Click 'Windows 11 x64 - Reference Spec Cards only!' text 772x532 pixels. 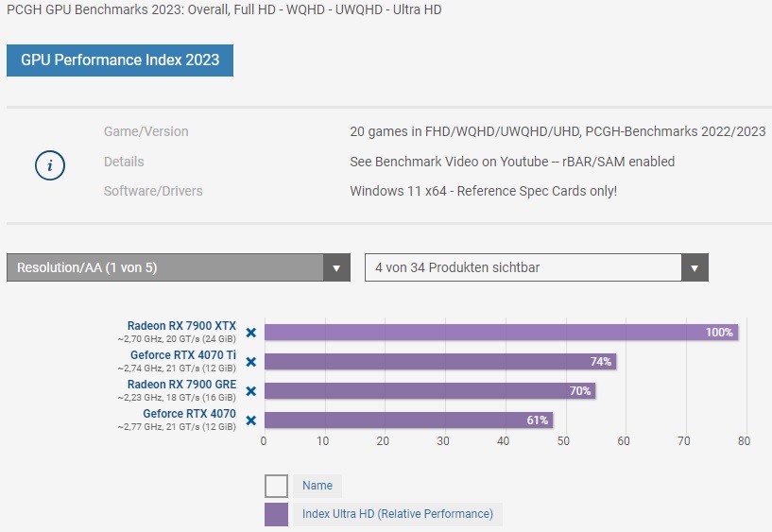pos(484,191)
